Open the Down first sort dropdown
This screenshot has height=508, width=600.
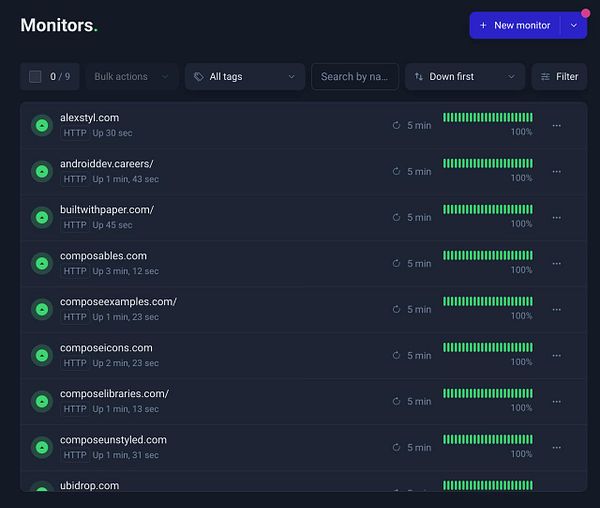click(465, 77)
